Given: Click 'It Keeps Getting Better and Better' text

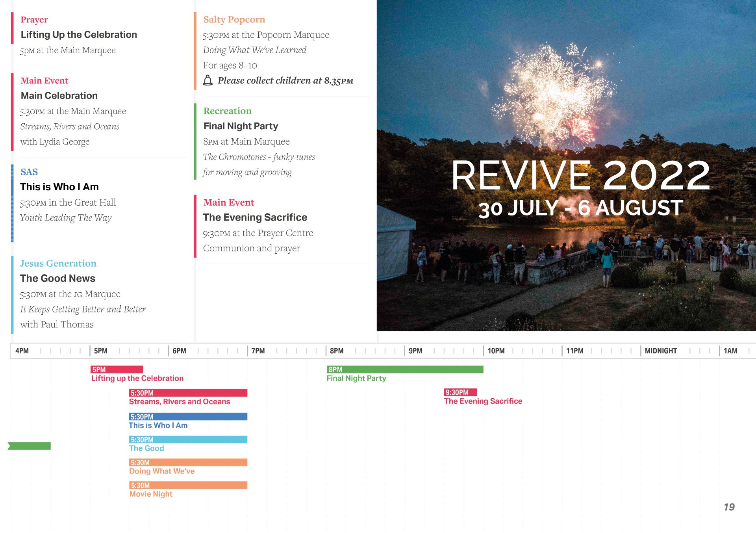Looking at the screenshot, I should pos(83,310).
